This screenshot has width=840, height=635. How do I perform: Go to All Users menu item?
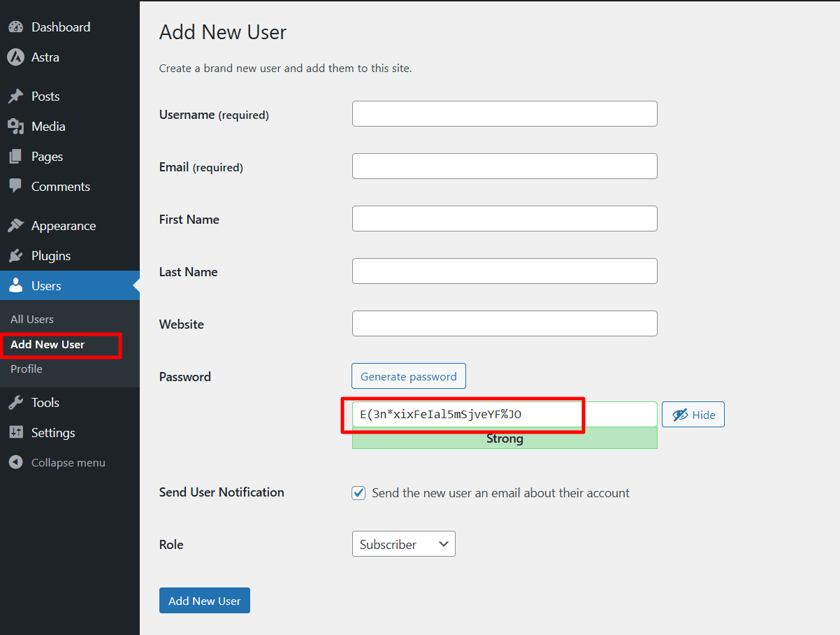tap(31, 319)
